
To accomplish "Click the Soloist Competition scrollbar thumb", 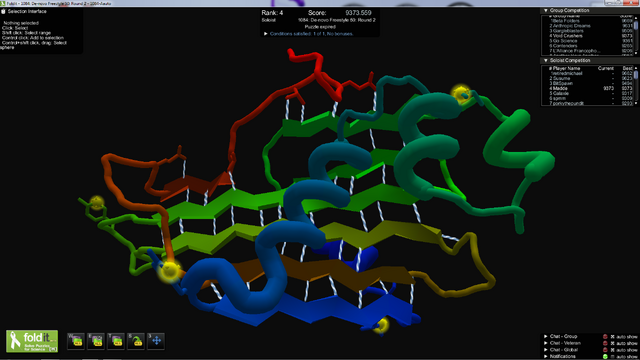I will pos(636,76).
